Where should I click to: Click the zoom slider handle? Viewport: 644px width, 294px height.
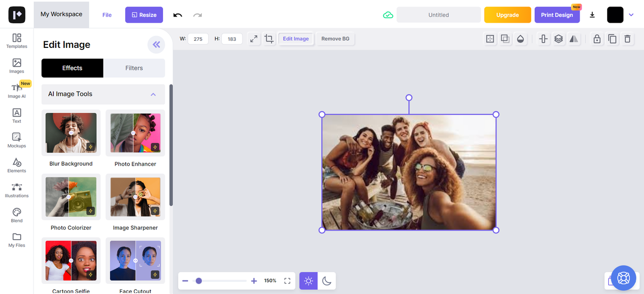coord(199,281)
